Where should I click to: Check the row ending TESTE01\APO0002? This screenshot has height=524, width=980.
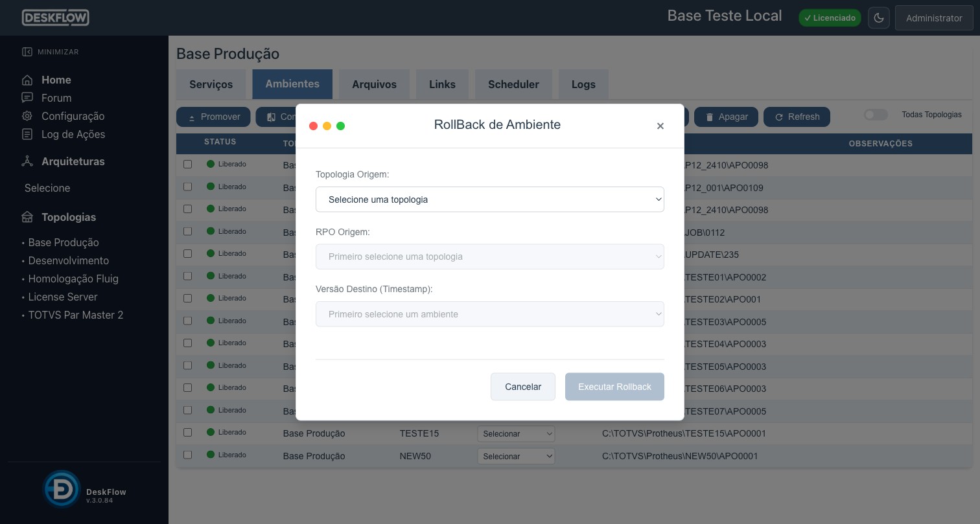coord(188,276)
